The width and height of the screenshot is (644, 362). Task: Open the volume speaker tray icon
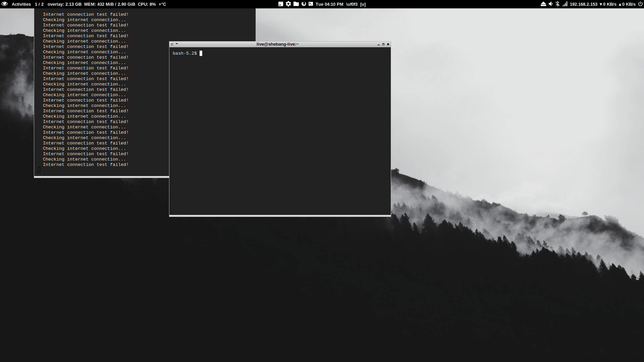pyautogui.click(x=551, y=4)
